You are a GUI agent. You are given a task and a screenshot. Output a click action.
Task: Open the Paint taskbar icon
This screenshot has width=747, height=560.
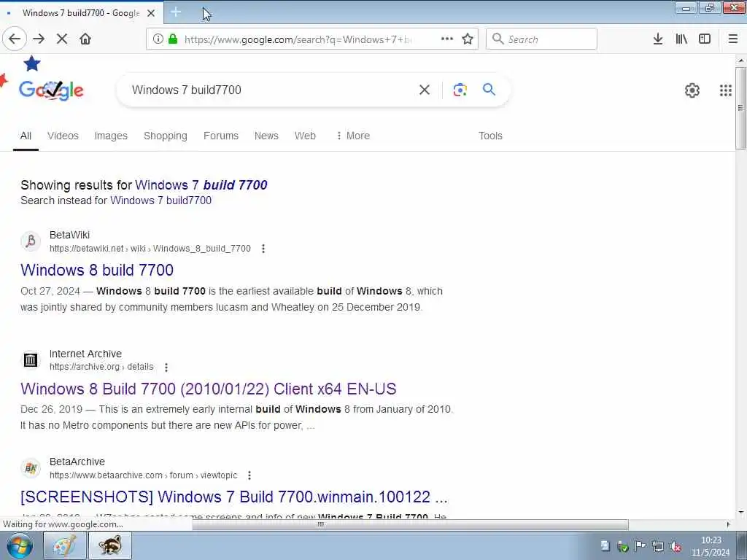(x=65, y=545)
